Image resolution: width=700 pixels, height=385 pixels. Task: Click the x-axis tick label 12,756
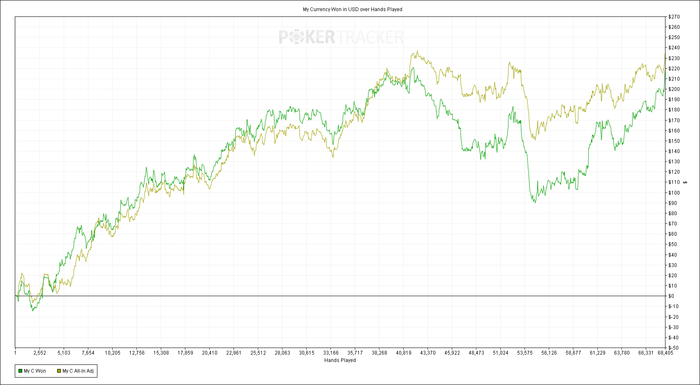tap(137, 353)
